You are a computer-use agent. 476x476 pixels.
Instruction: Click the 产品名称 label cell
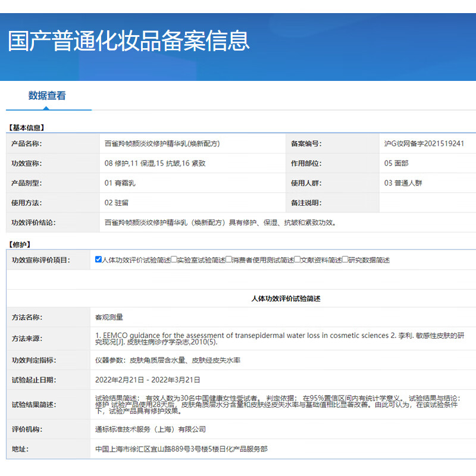pyautogui.click(x=53, y=143)
